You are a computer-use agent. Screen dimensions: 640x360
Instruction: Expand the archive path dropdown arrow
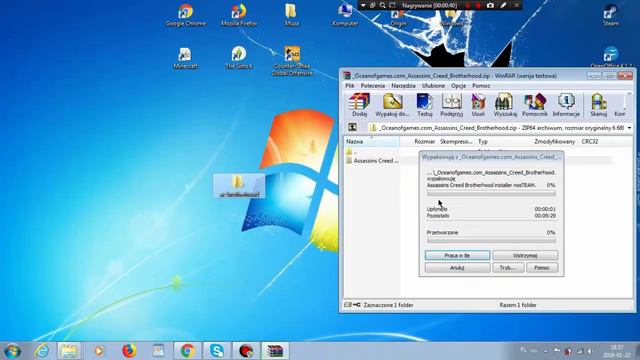[x=629, y=128]
